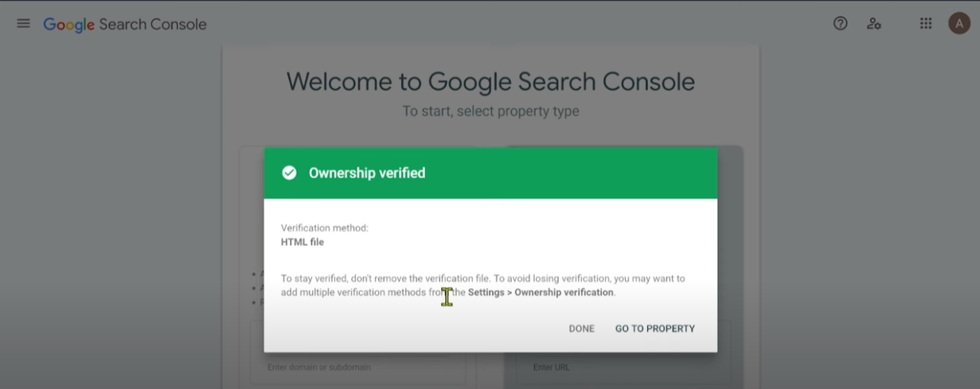Viewport: 980px width, 389px height.
Task: Click the Welcome to Google Search Console heading
Action: [x=490, y=82]
